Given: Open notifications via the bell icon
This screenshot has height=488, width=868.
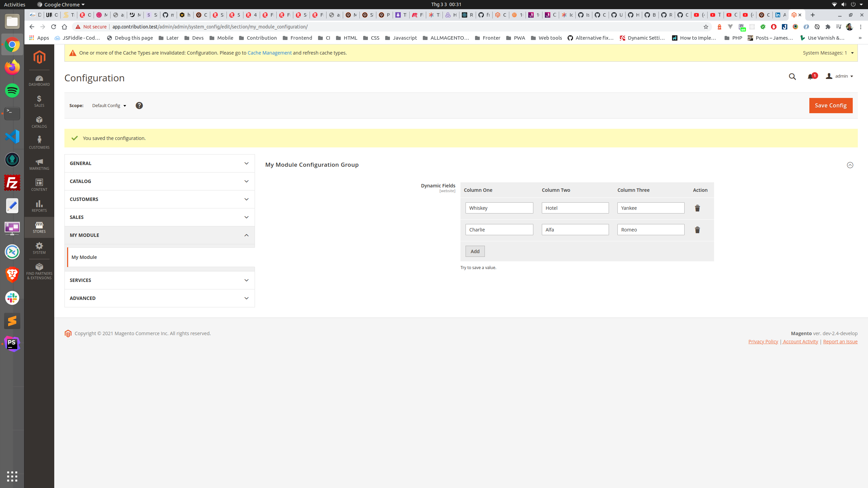Looking at the screenshot, I should click(810, 76).
